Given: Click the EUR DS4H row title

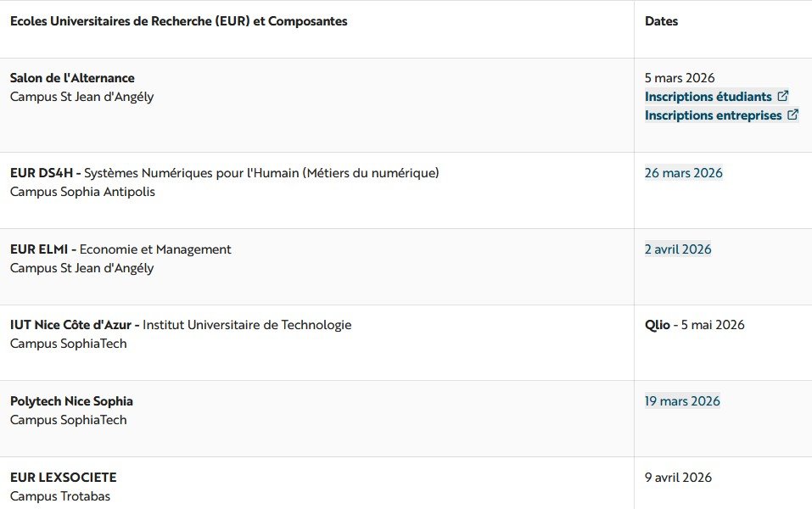Looking at the screenshot, I should point(44,173).
